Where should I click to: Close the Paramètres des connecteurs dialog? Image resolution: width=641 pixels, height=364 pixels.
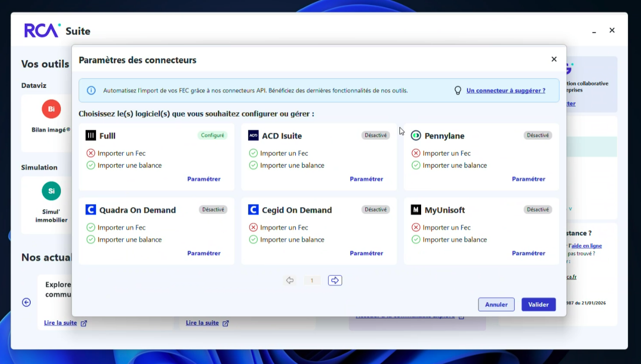(554, 59)
